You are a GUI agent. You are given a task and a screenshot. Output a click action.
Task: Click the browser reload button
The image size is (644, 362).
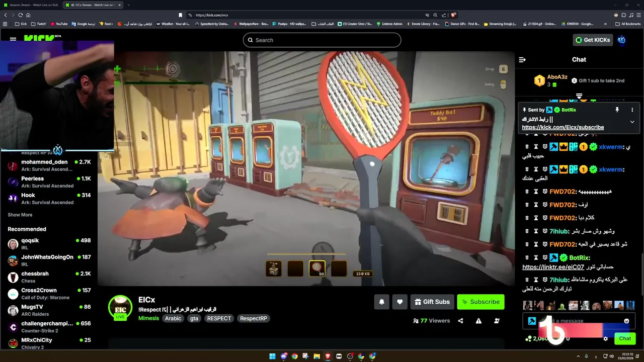tap(20, 15)
